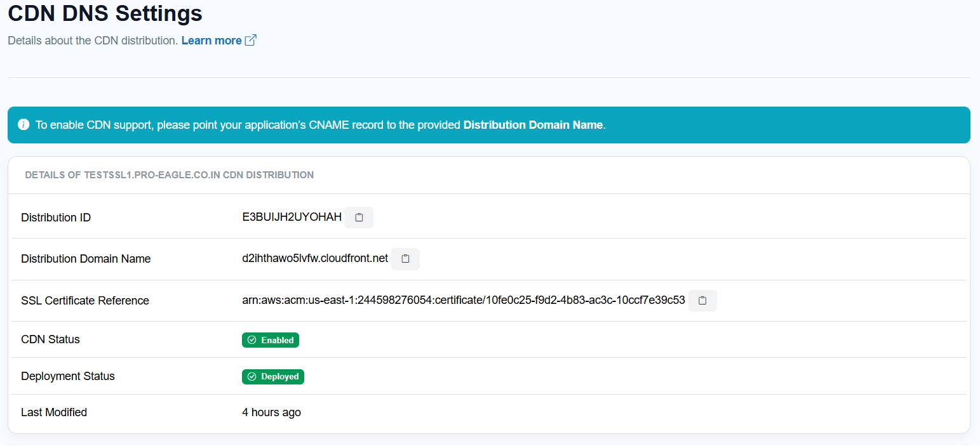
Task: Click the arn:aws:acm certificate reference text
Action: tap(463, 301)
